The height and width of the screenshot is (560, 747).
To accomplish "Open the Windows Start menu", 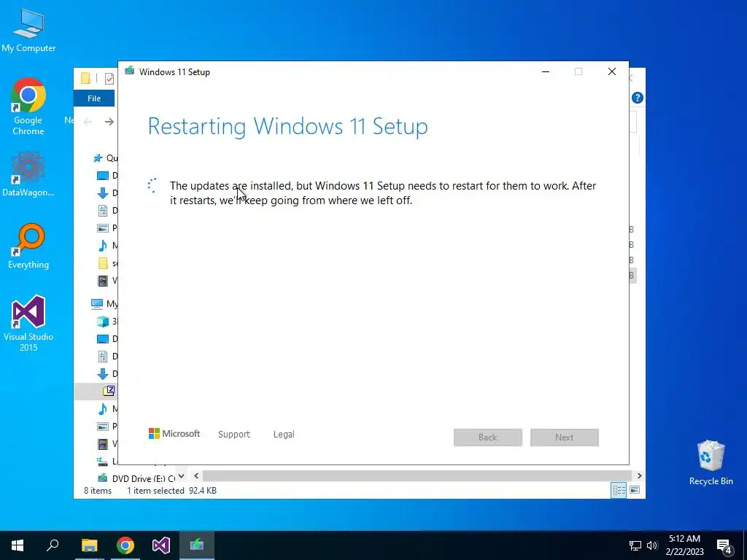I will (18, 545).
